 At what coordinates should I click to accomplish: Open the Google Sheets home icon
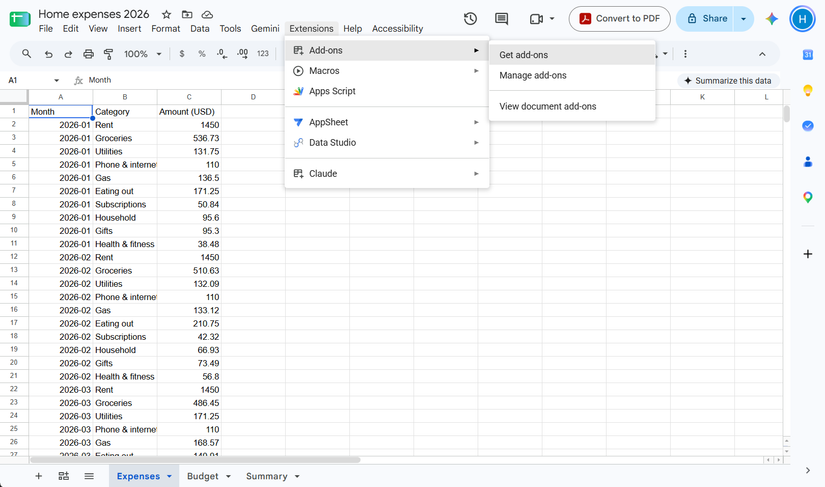19,19
